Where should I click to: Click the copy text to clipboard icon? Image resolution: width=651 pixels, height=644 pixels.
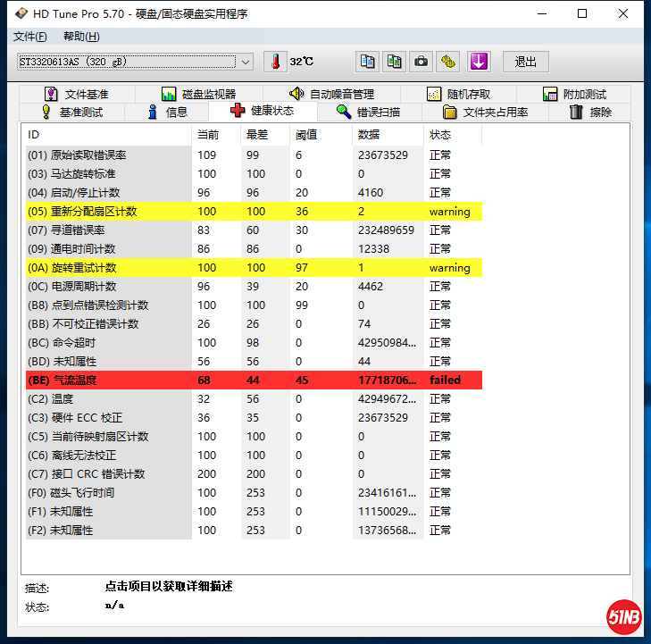(367, 62)
